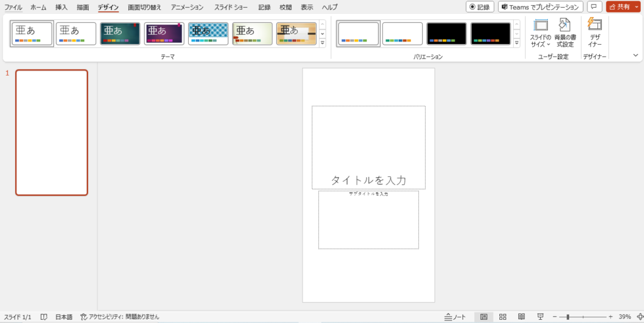Viewport: 644px width, 323px height.
Task: Click スライド 1/1 status indicator
Action: 18,317
